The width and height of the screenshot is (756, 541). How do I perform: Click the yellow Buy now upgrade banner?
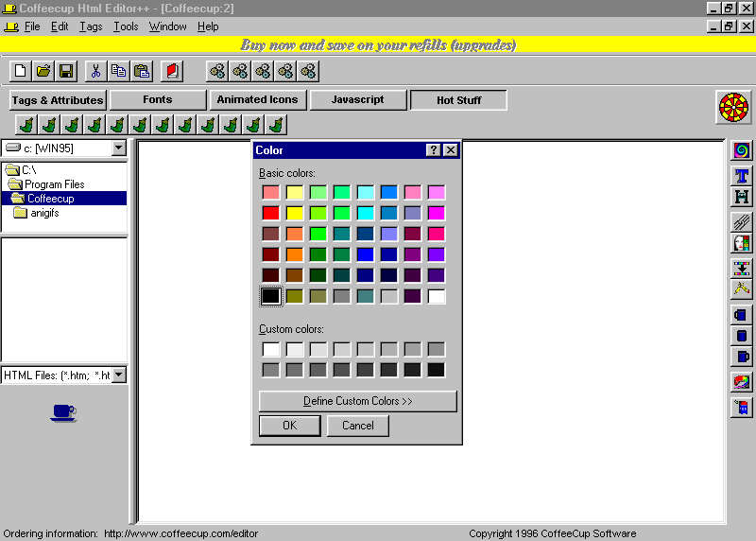[x=378, y=44]
